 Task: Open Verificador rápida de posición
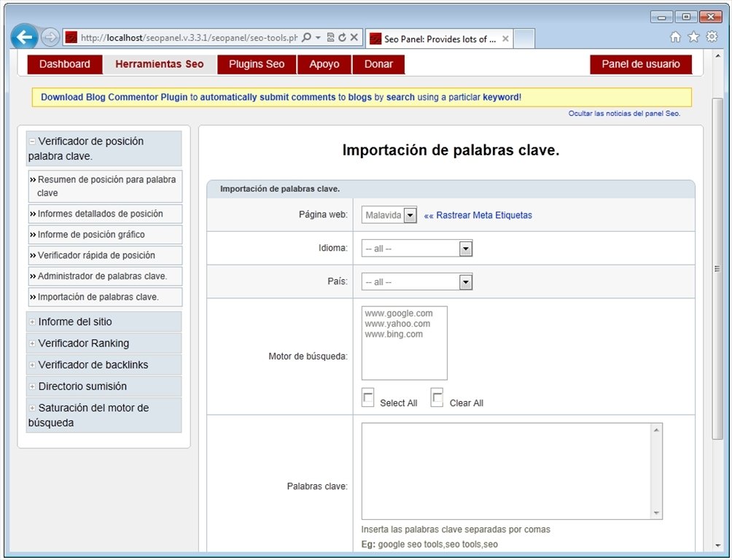[x=105, y=255]
